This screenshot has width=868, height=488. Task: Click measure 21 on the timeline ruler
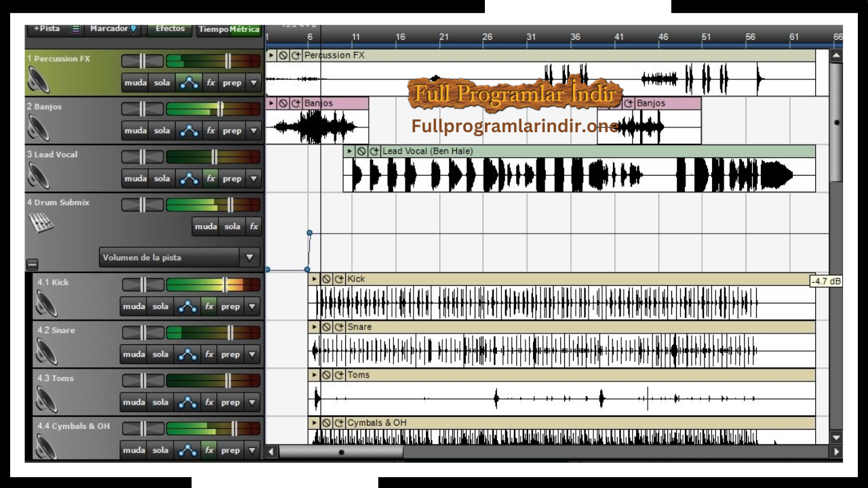pyautogui.click(x=444, y=37)
